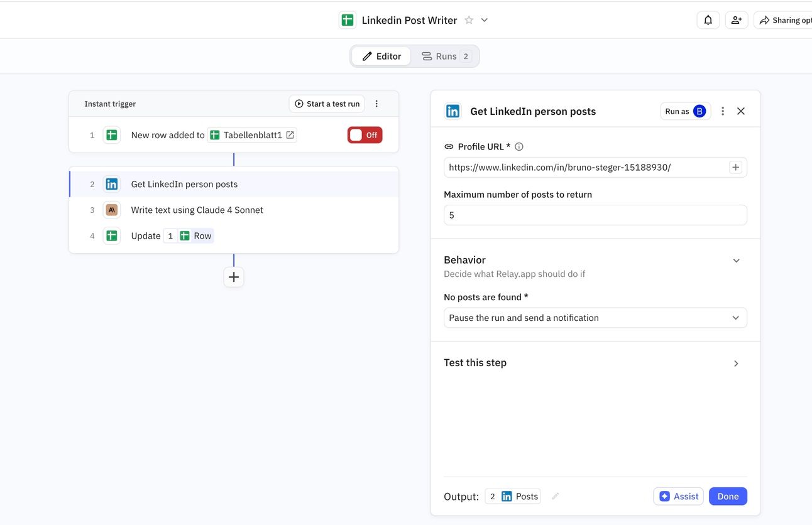The width and height of the screenshot is (812, 525).
Task: Click the Done button
Action: (728, 496)
